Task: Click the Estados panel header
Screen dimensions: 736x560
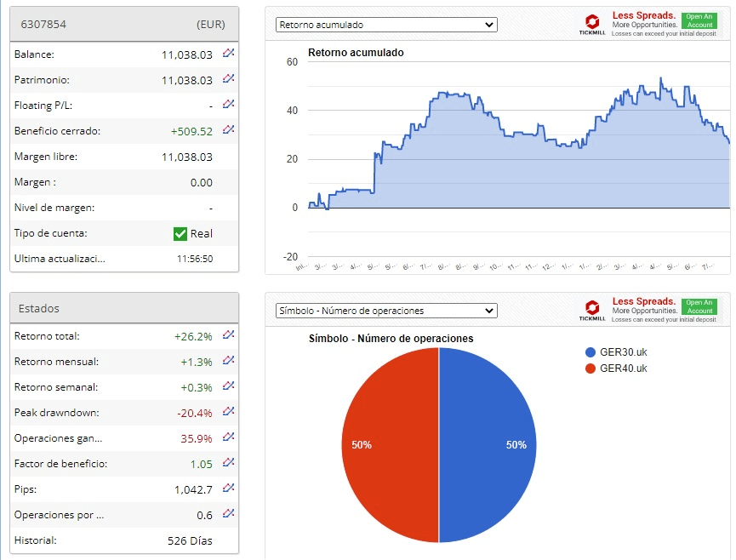Action: (124, 308)
